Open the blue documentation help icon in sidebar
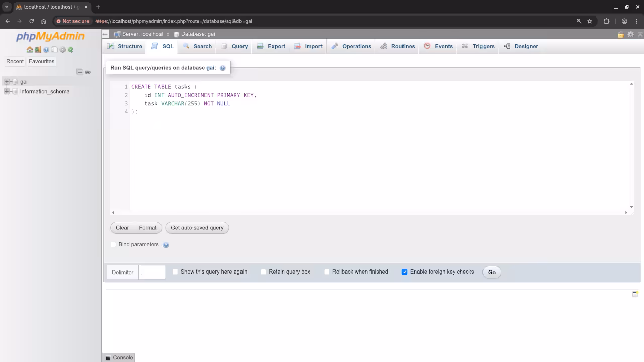Screen dimensions: 644x362 click(46, 50)
